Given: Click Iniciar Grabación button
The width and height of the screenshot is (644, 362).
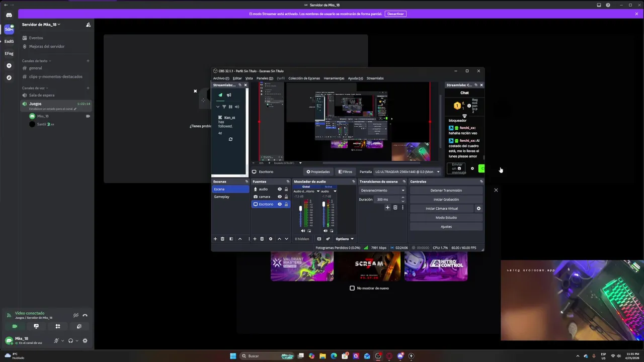Looking at the screenshot, I should (446, 200).
